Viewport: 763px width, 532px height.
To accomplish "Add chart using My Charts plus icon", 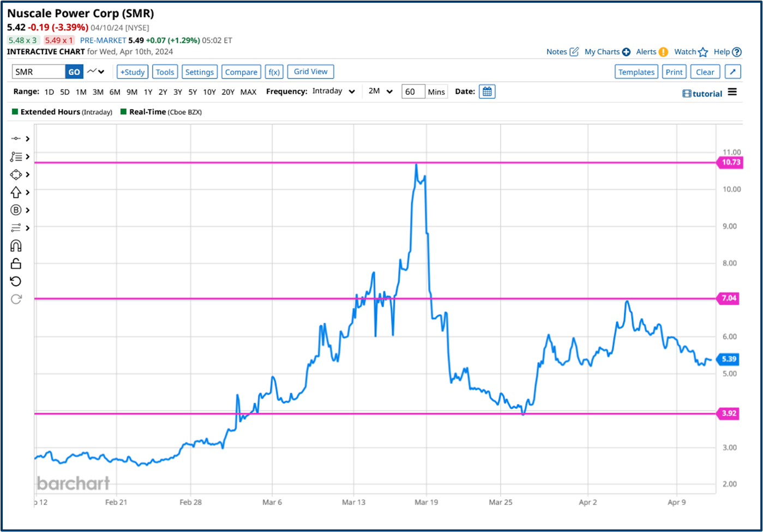I will [x=626, y=52].
